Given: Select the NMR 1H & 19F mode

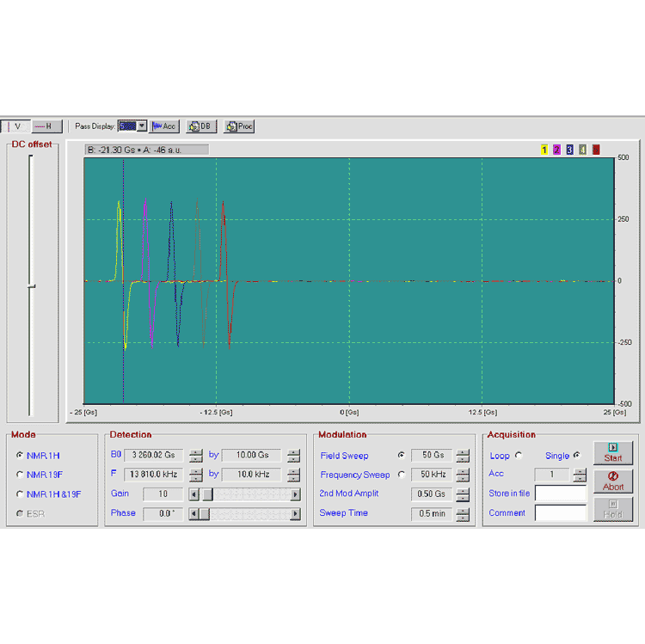Looking at the screenshot, I should tap(20, 494).
